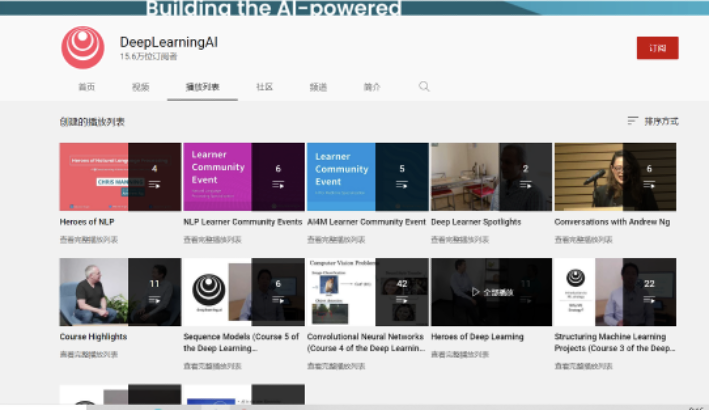
Task: Click playlist queue icon on Heroes of NLP
Action: tap(154, 185)
